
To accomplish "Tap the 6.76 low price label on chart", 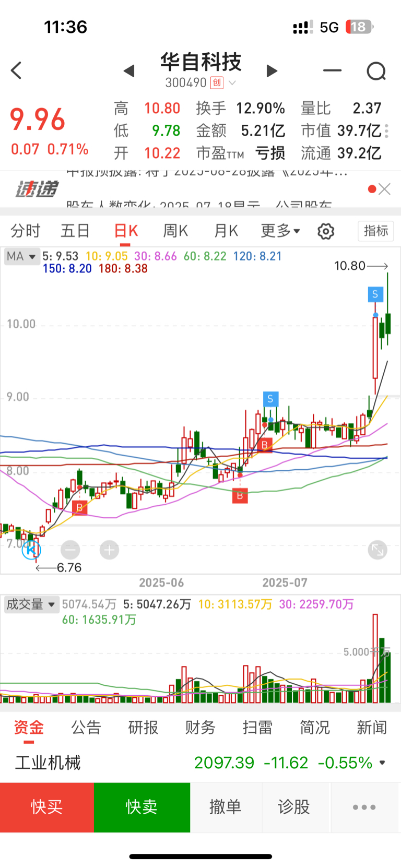I will coord(69,568).
